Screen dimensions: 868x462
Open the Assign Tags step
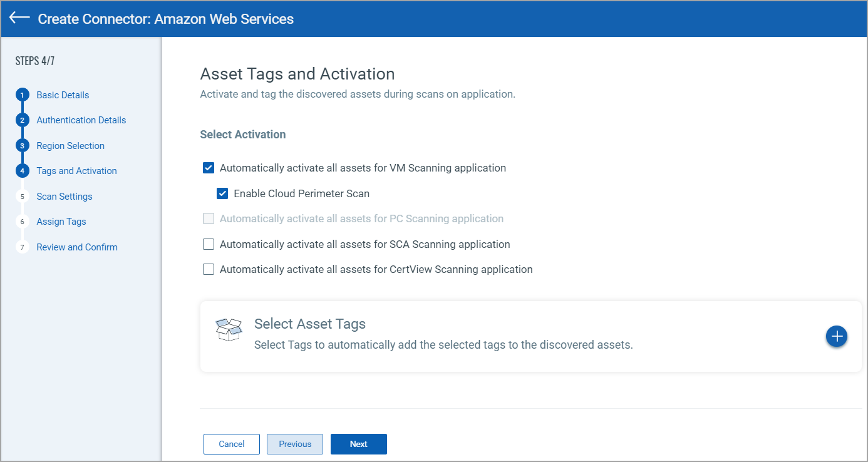coord(61,221)
